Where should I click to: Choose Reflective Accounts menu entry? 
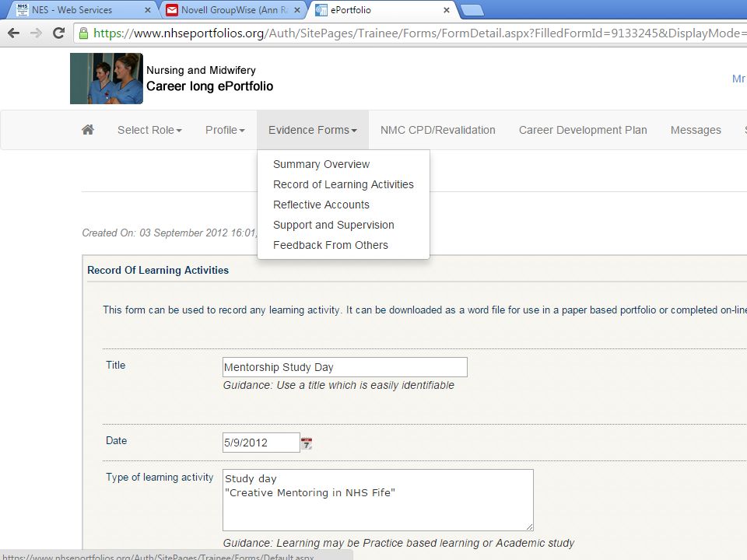click(321, 205)
